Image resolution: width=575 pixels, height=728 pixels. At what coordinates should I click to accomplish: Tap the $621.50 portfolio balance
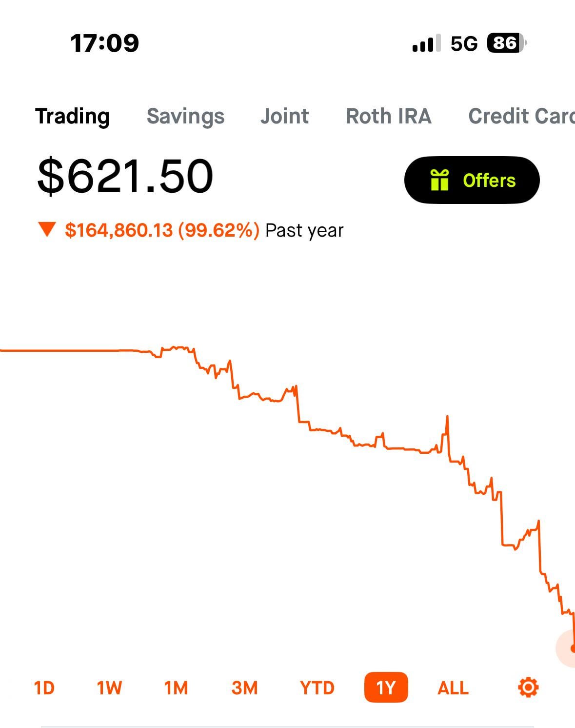point(125,176)
